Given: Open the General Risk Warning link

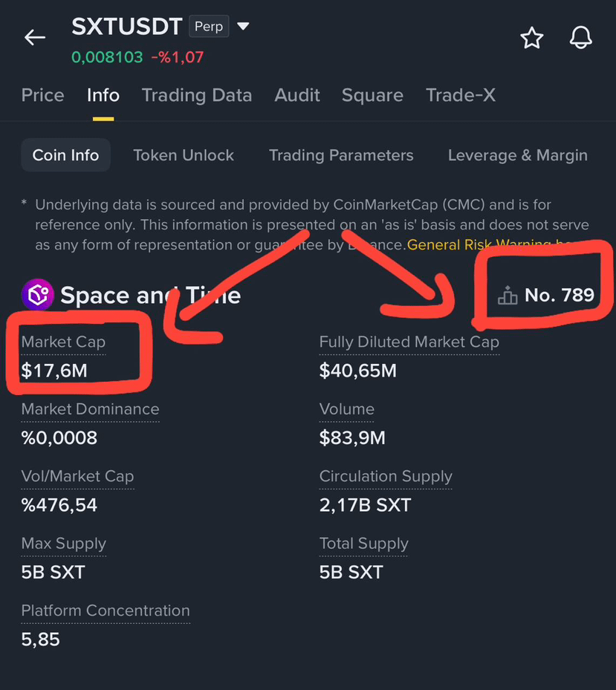Looking at the screenshot, I should pos(490,244).
